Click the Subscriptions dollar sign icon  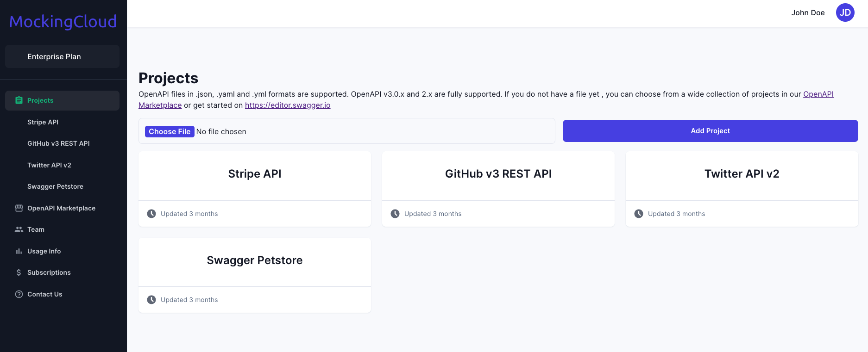click(19, 272)
